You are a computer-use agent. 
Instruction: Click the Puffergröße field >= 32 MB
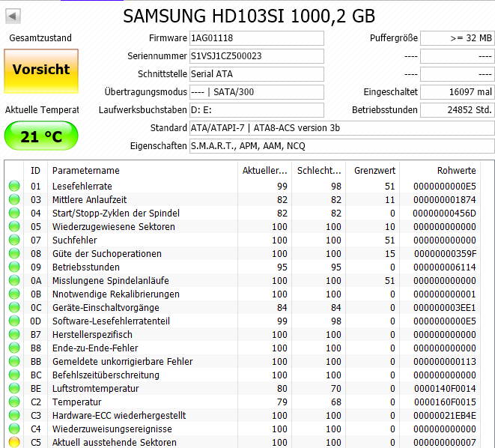[457, 38]
